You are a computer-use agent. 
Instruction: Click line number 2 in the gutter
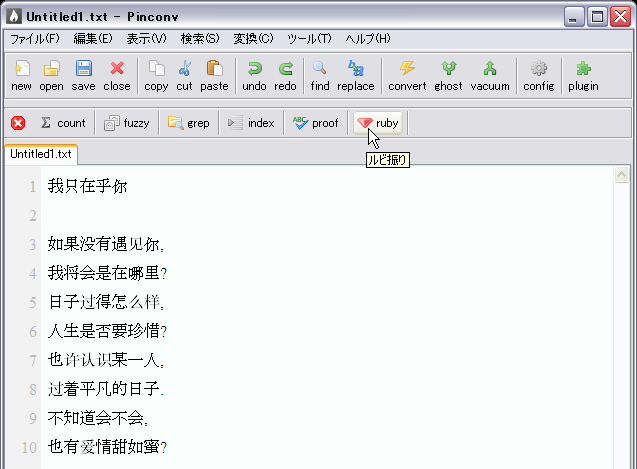(32, 215)
